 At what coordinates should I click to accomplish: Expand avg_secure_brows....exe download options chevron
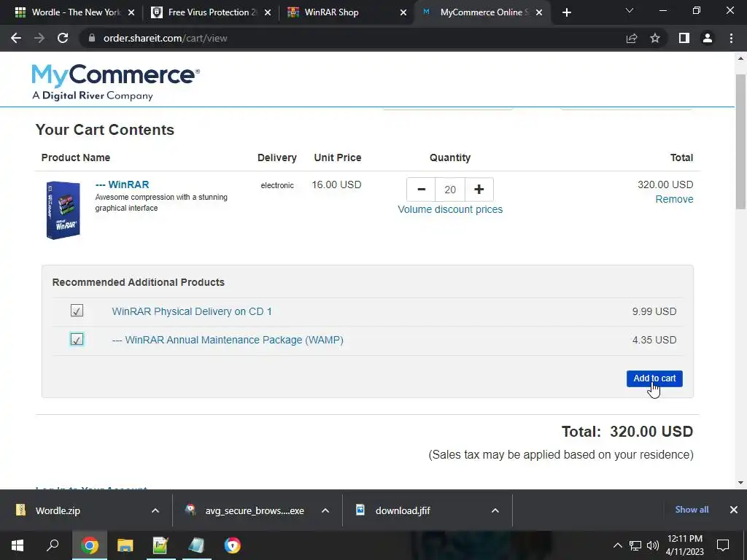click(x=325, y=510)
